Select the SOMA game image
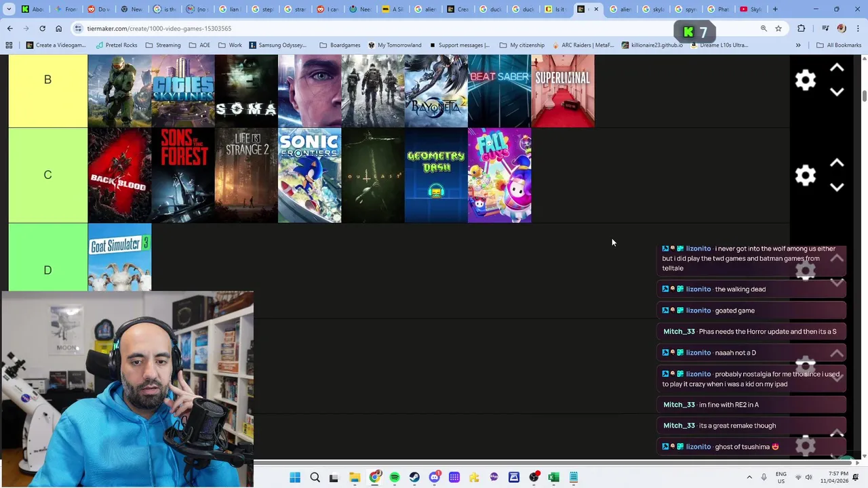Viewport: 868px width, 488px height. coord(246,91)
